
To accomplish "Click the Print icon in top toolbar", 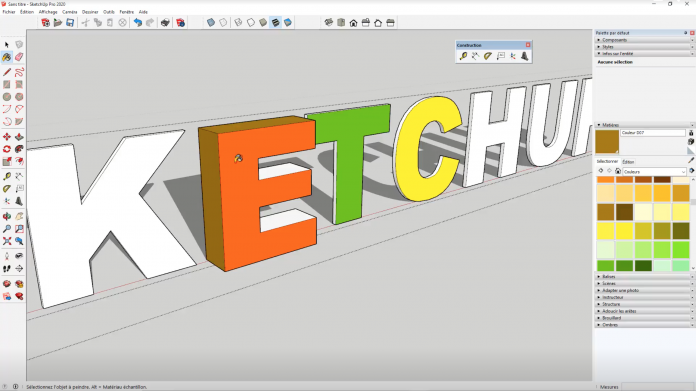I will pos(165,23).
